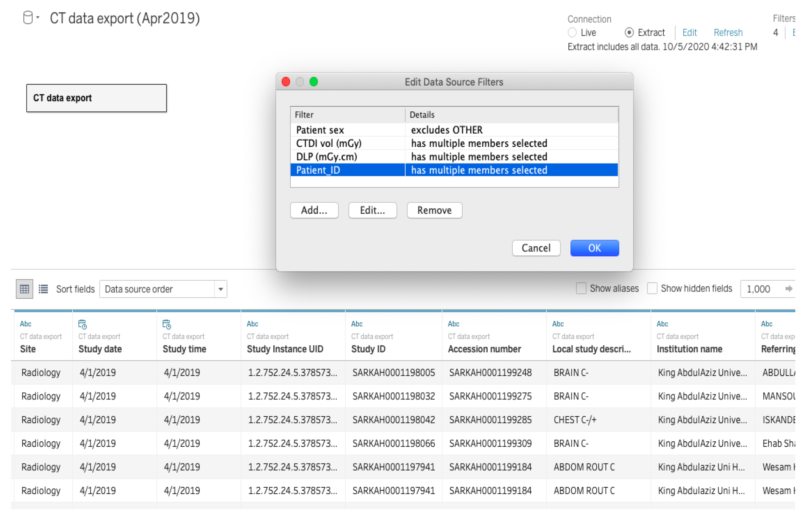Click the Refresh extract link

(x=728, y=32)
